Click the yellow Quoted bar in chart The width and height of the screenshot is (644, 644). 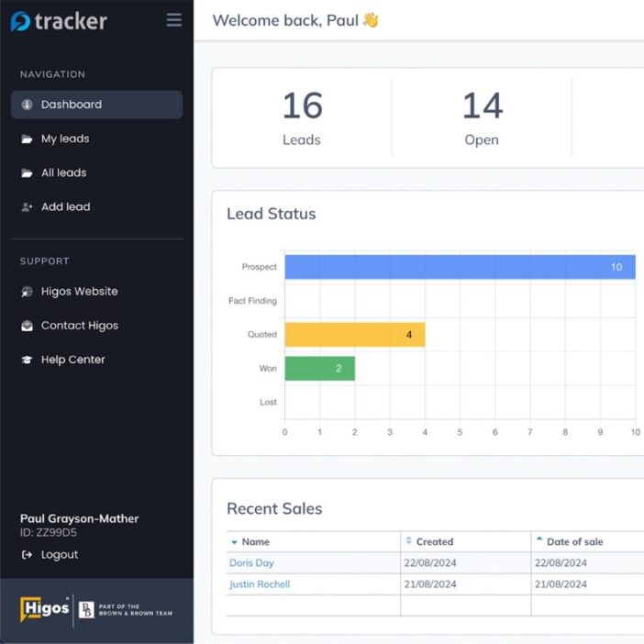click(355, 335)
